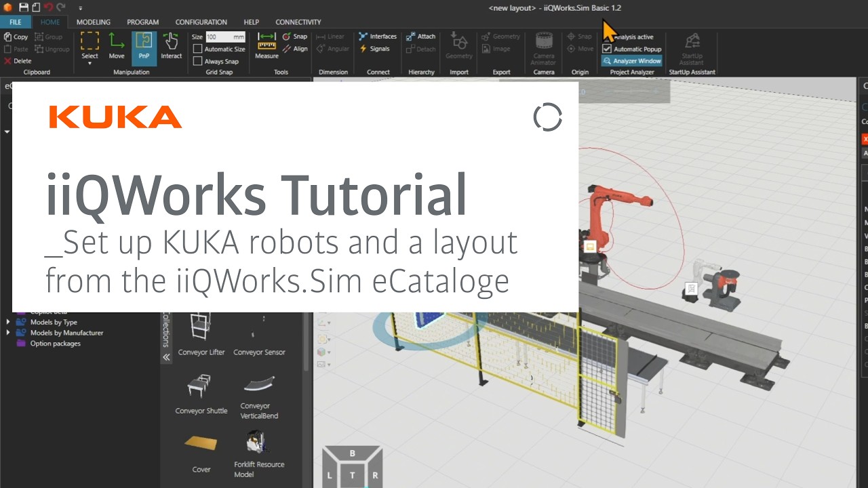868x488 pixels.
Task: Click the Redo arrow in quick access toolbar
Action: point(61,7)
